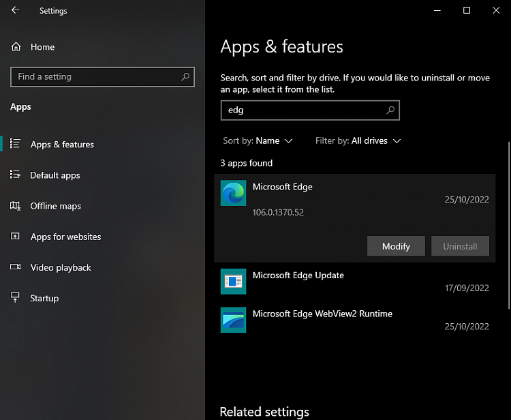
Task: Click the search magnifier in app search box
Action: pyautogui.click(x=390, y=110)
